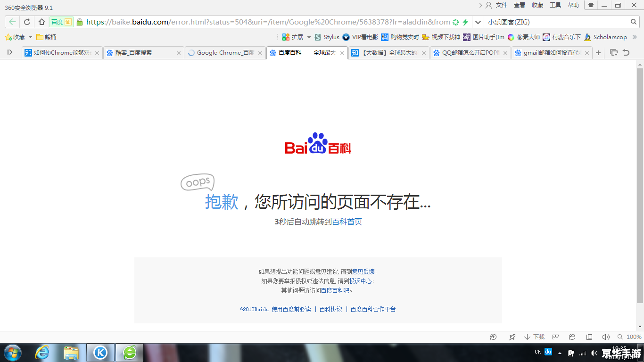644x362 pixels.
Task: Open the Stylus extension
Action: [x=327, y=37]
